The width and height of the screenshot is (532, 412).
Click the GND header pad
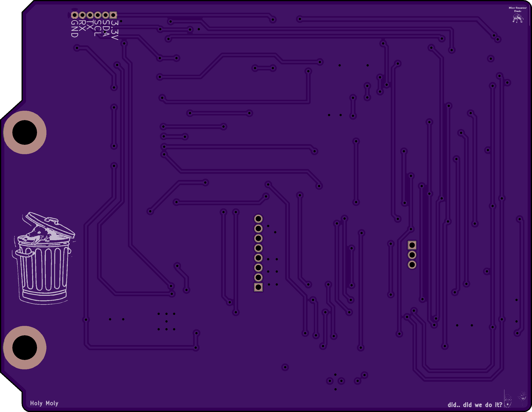(75, 15)
